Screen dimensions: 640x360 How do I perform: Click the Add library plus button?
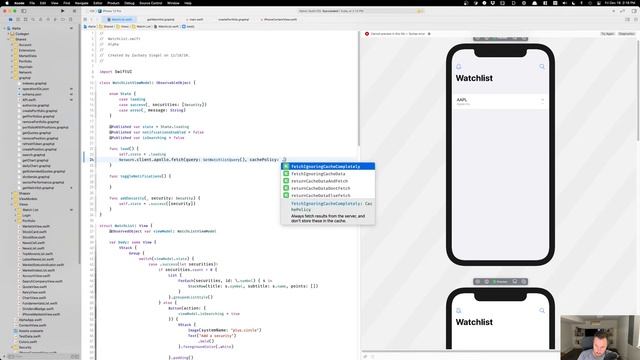(x=613, y=11)
